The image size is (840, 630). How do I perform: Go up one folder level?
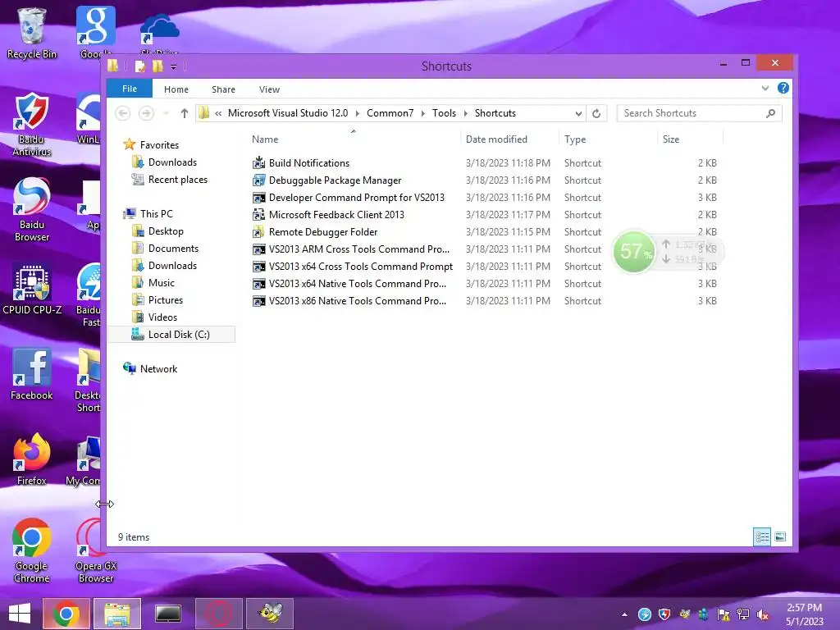[x=185, y=113]
